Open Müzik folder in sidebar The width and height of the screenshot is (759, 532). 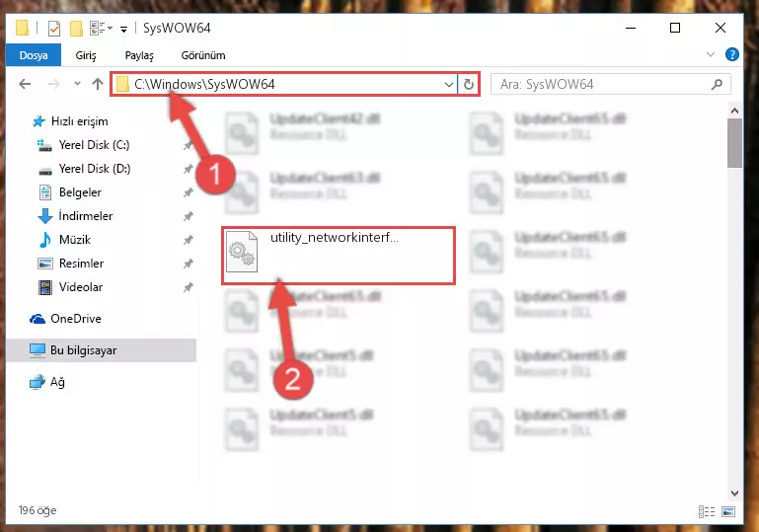(75, 240)
